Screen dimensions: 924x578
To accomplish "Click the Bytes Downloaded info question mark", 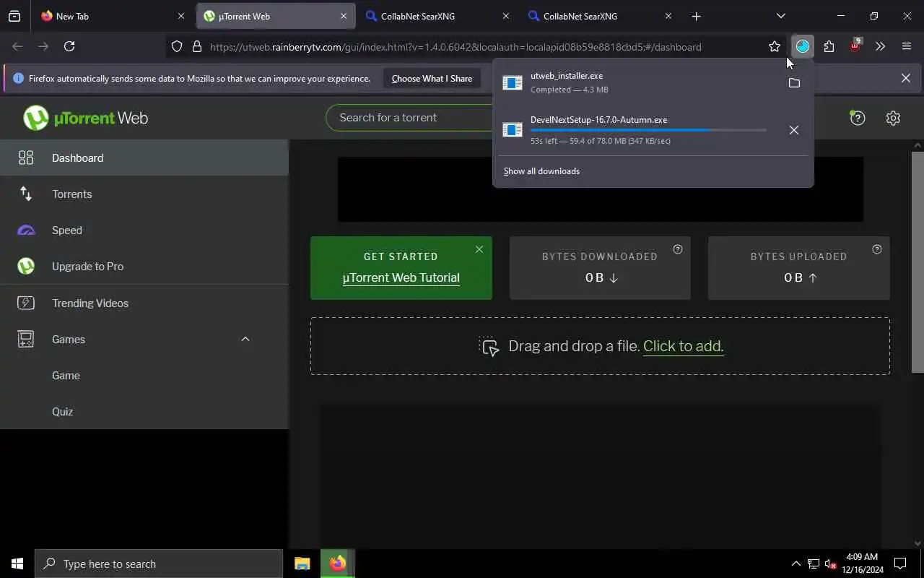I will click(677, 249).
